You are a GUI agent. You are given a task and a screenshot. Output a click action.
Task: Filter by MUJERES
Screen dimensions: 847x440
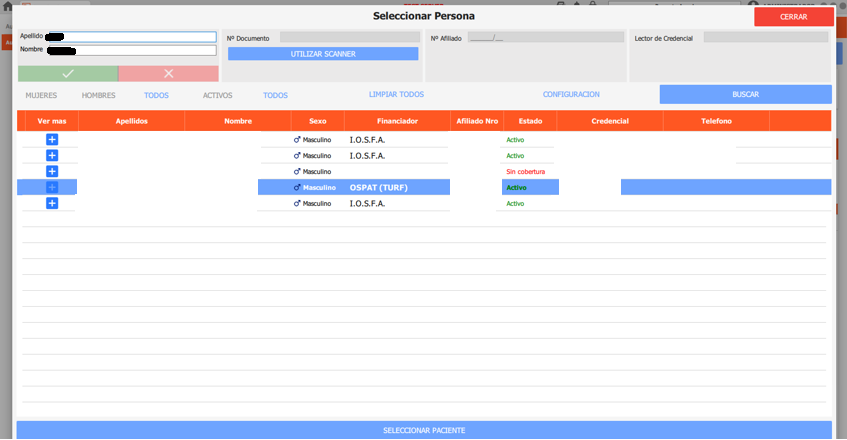click(41, 96)
